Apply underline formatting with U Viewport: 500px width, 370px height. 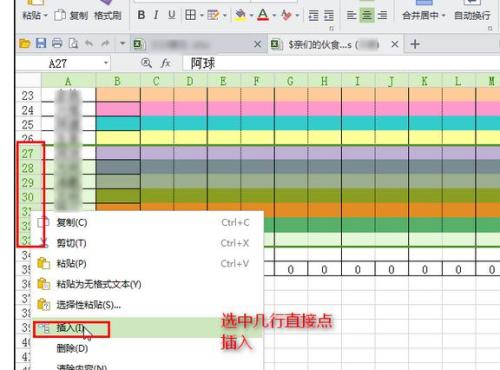point(172,15)
